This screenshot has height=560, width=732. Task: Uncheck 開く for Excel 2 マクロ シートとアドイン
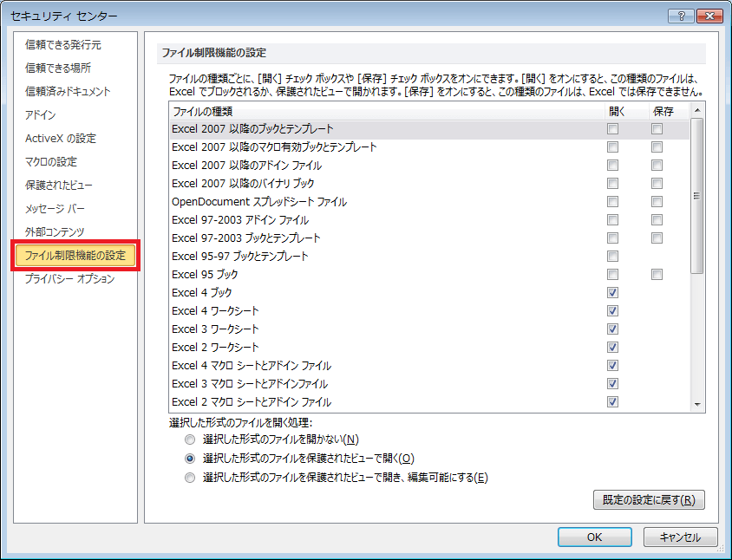pyautogui.click(x=612, y=402)
